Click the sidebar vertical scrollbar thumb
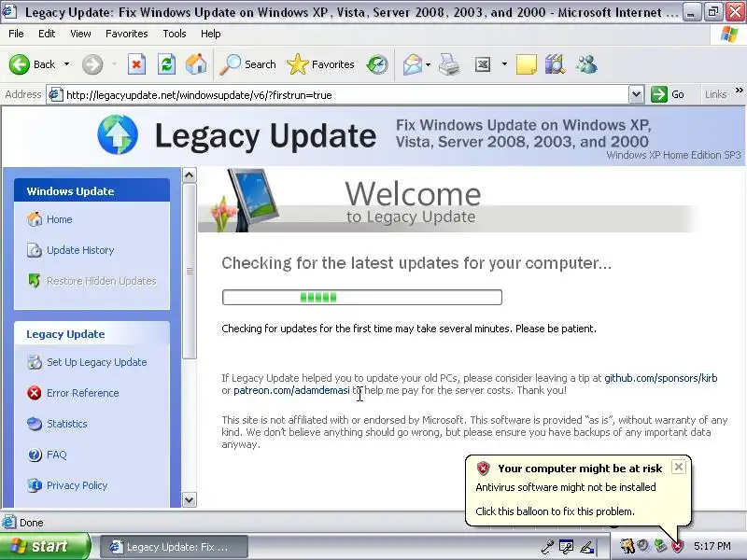747x560 pixels. click(x=190, y=272)
